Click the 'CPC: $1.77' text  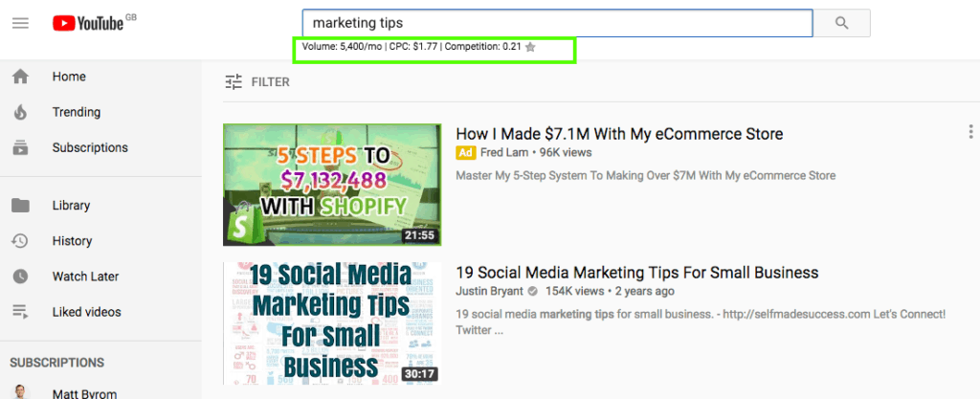point(413,47)
